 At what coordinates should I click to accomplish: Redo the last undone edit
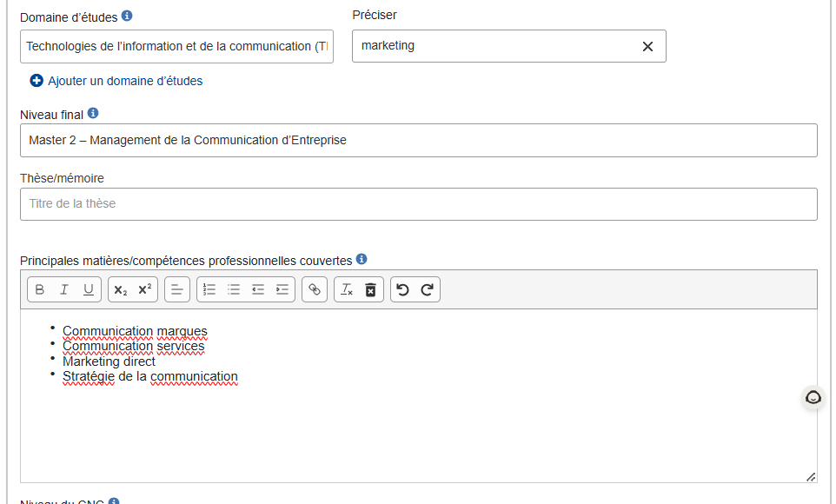click(x=427, y=290)
